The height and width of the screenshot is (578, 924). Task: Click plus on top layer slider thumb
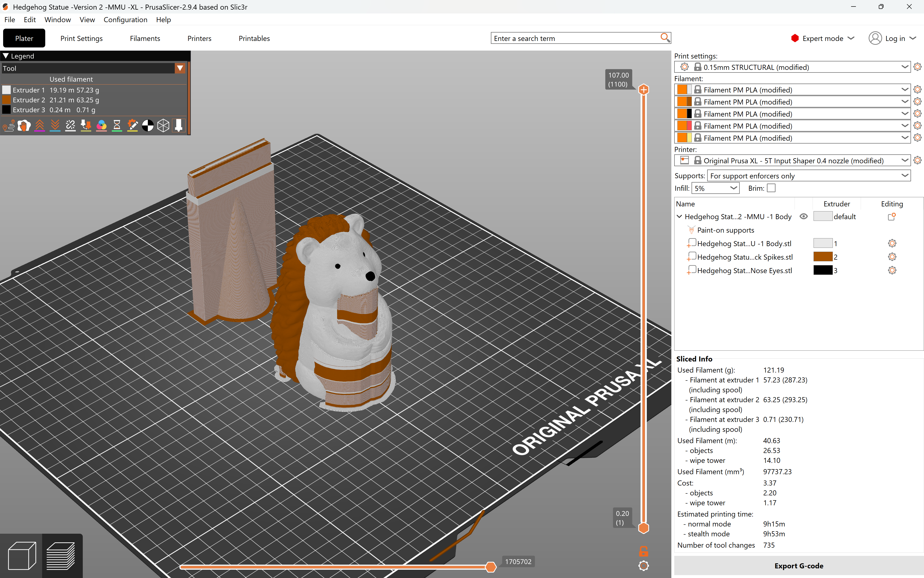click(x=643, y=90)
